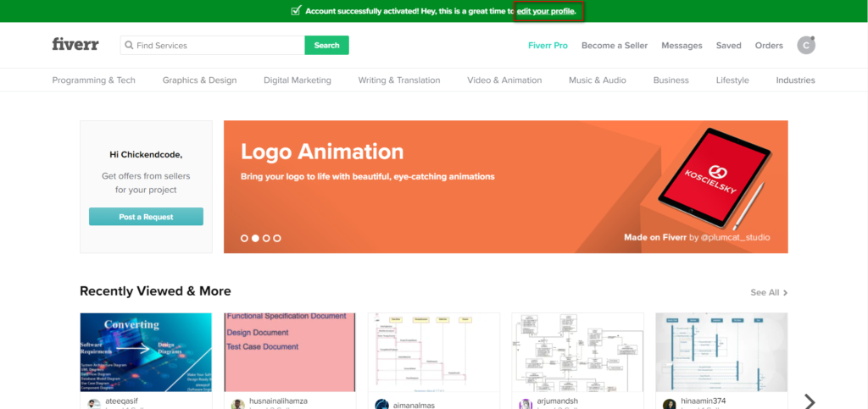Image resolution: width=868 pixels, height=409 pixels.
Task: Open the Functional Specification Document gig thumbnail
Action: [290, 352]
